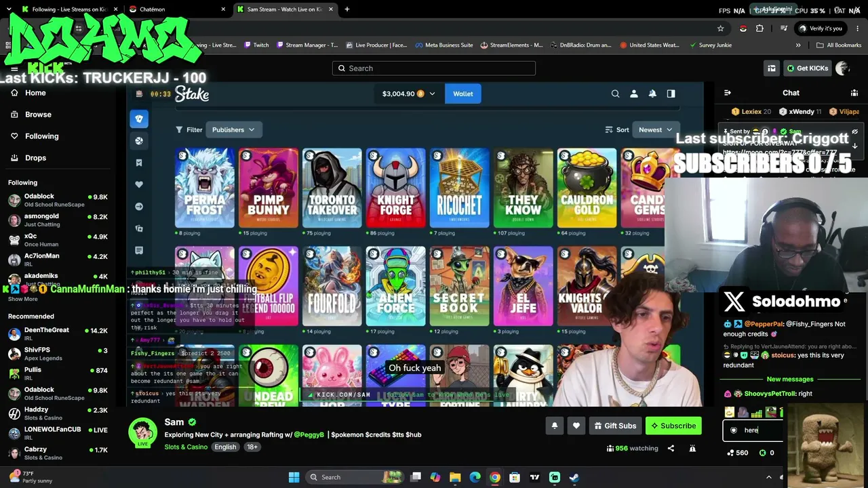Open Chrome extensions puzzle icon
The width and height of the screenshot is (868, 488).
pyautogui.click(x=759, y=28)
